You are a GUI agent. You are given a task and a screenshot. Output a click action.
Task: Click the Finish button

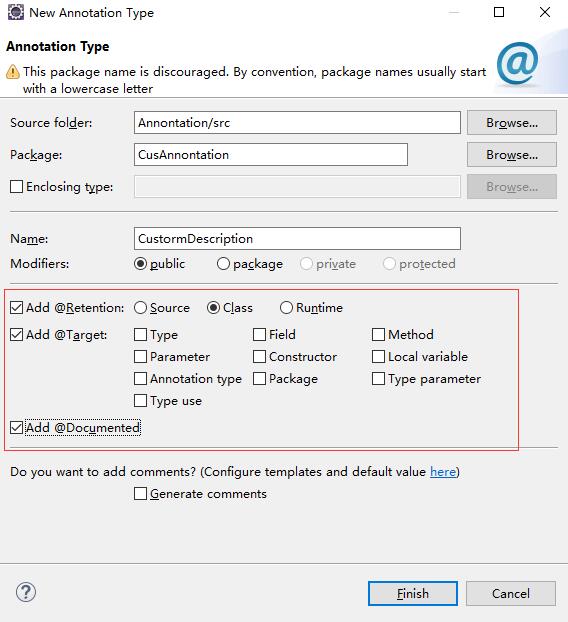pyautogui.click(x=413, y=593)
